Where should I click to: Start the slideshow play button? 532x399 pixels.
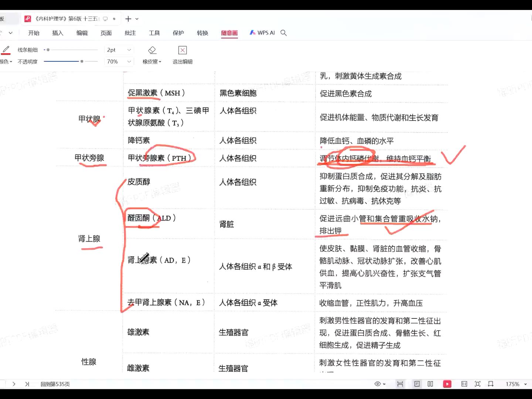[447, 384]
